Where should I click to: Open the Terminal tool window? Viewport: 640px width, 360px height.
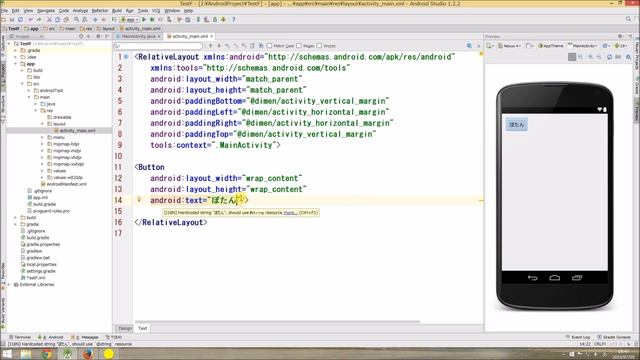[x=20, y=337]
